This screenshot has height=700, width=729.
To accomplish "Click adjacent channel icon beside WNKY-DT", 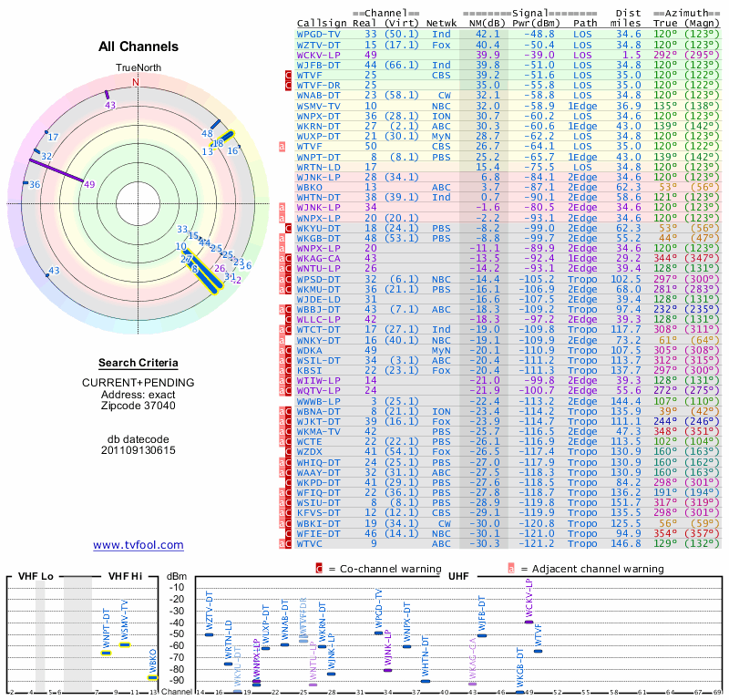I will tap(282, 339).
